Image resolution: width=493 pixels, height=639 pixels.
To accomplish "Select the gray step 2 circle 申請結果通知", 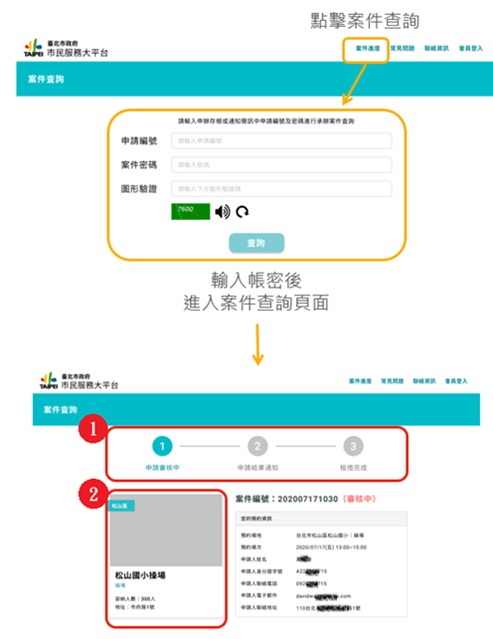I will pyautogui.click(x=258, y=446).
